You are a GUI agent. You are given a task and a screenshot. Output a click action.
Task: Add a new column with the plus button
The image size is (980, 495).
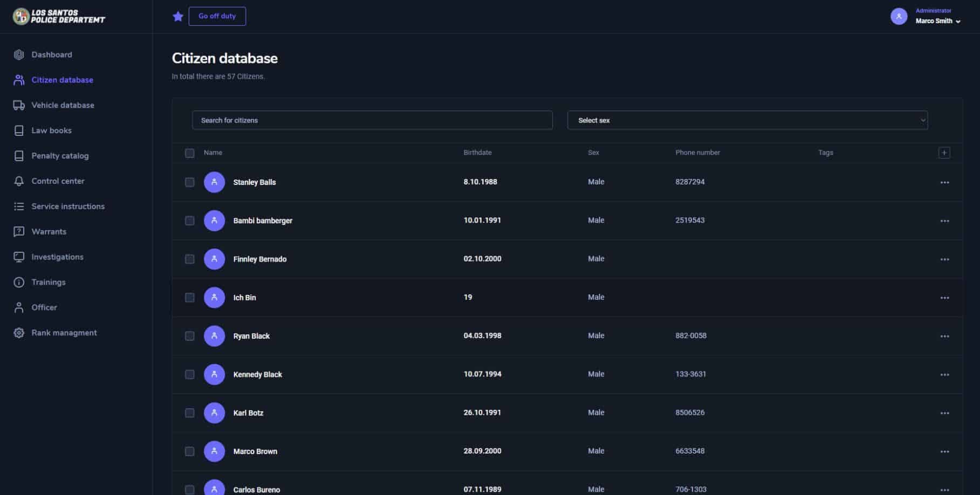coord(944,153)
